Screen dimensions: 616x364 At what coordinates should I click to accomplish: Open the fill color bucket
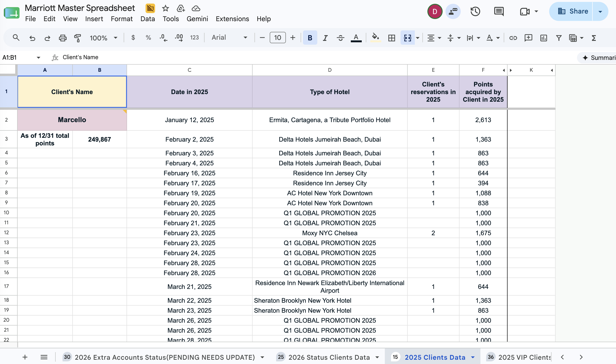(x=375, y=38)
